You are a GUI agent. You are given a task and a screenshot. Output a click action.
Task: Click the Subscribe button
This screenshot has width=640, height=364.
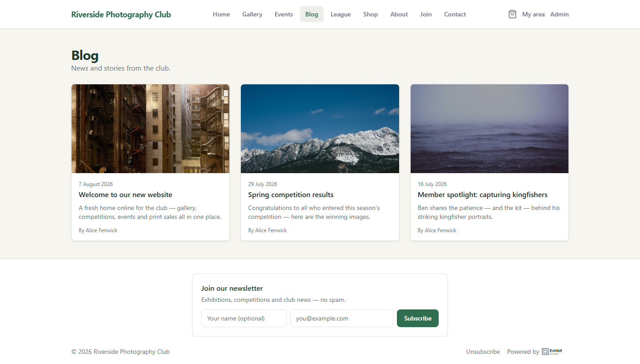pyautogui.click(x=418, y=318)
